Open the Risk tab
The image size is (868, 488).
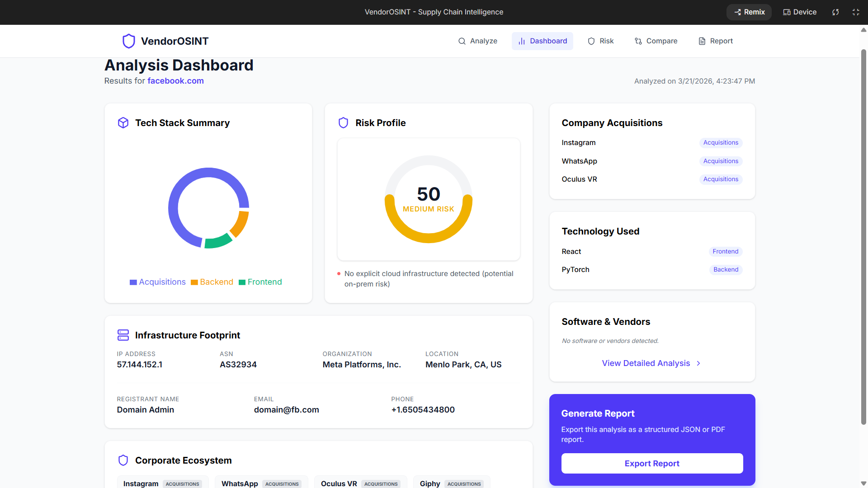(x=601, y=41)
